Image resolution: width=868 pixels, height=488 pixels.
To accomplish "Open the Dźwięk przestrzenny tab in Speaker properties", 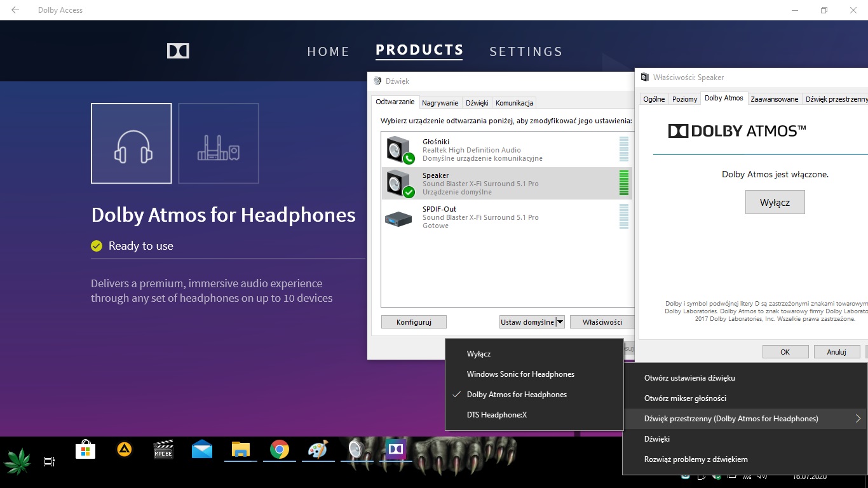I will (x=835, y=99).
